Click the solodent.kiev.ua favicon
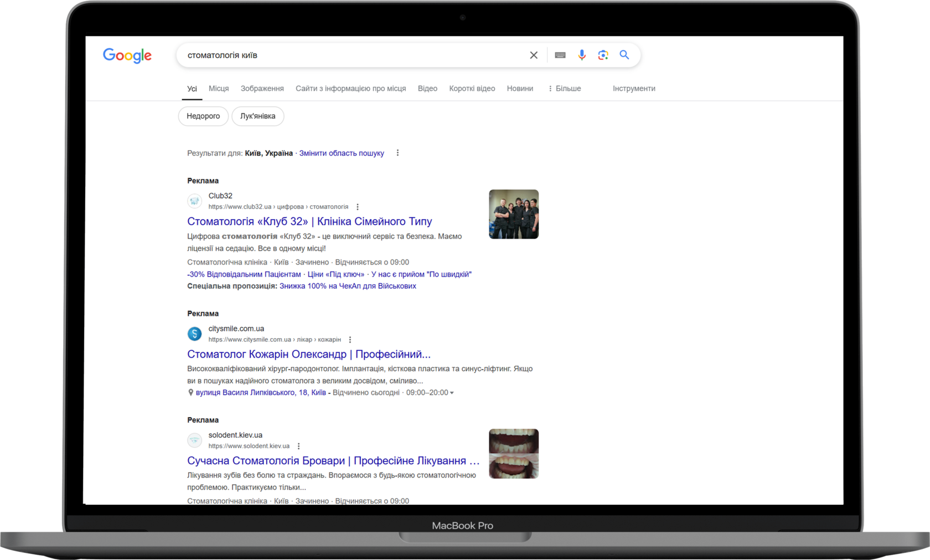Image resolution: width=930 pixels, height=560 pixels. (x=194, y=440)
